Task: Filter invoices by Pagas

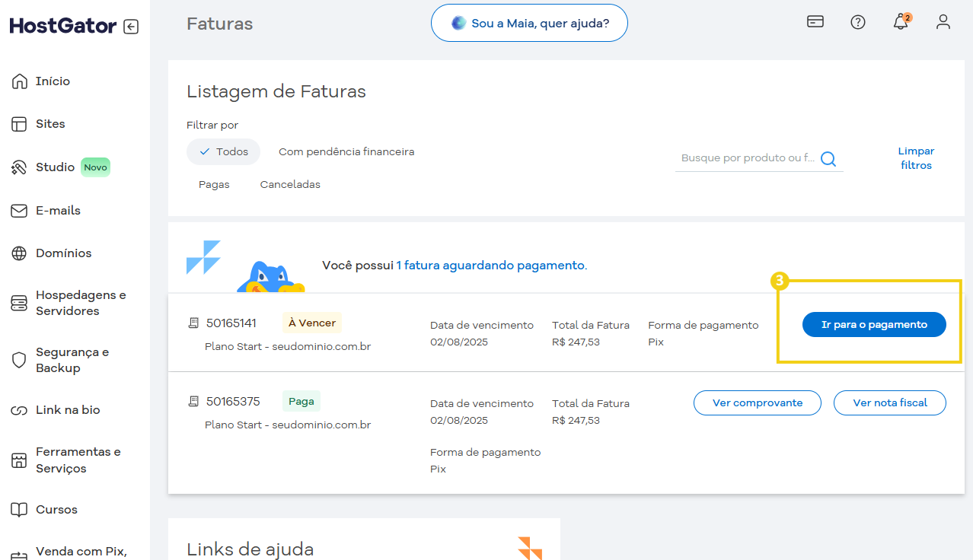Action: point(214,185)
